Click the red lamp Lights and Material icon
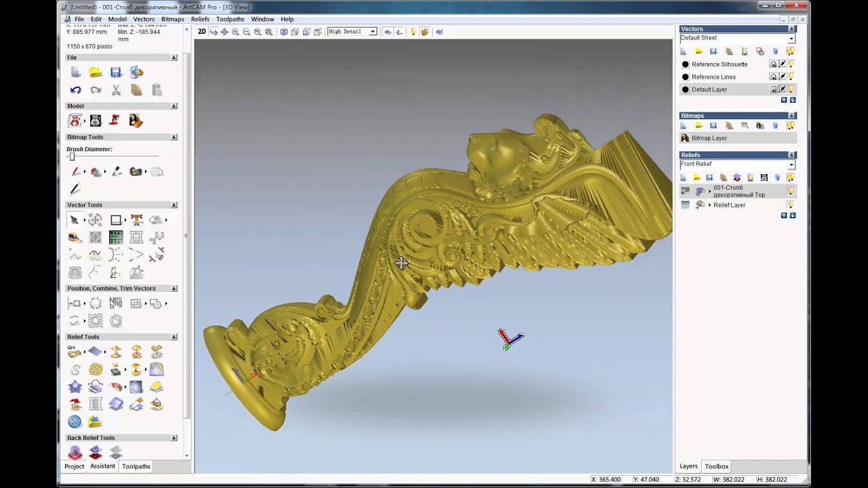 (x=115, y=121)
